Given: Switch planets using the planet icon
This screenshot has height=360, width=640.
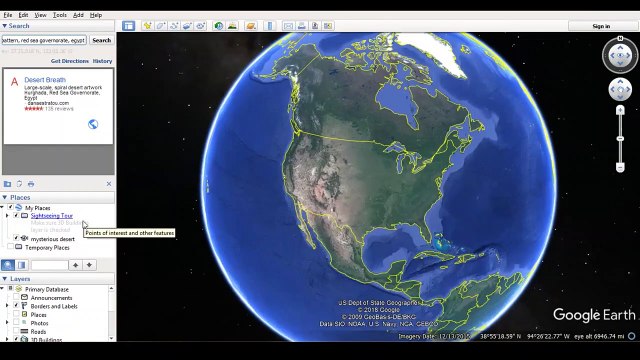Looking at the screenshot, I should point(251,26).
